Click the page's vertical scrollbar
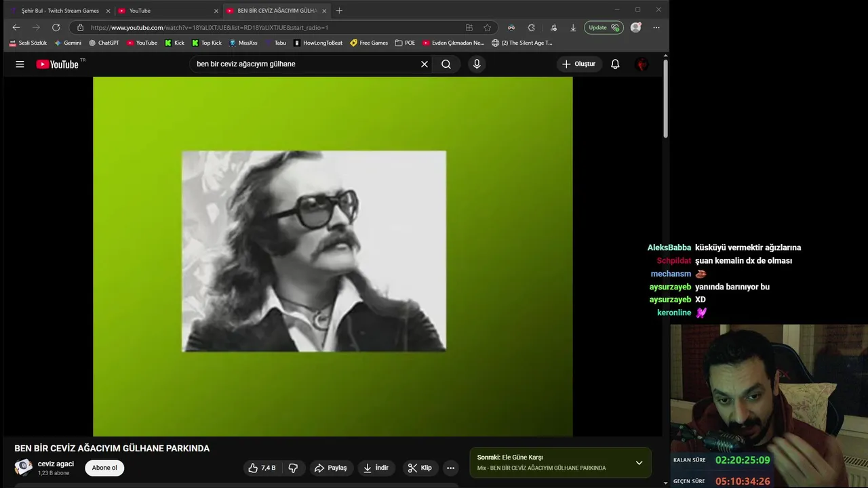Screen dimensions: 868x488 click(x=665, y=98)
